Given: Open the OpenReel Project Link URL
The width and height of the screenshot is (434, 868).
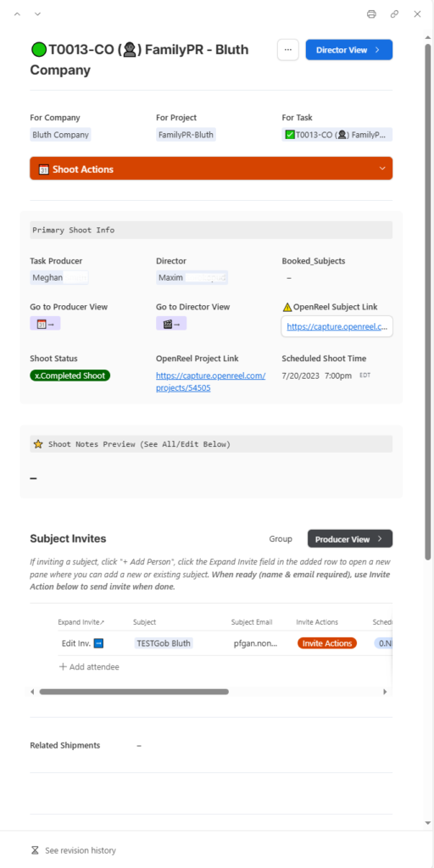Looking at the screenshot, I should pyautogui.click(x=211, y=382).
